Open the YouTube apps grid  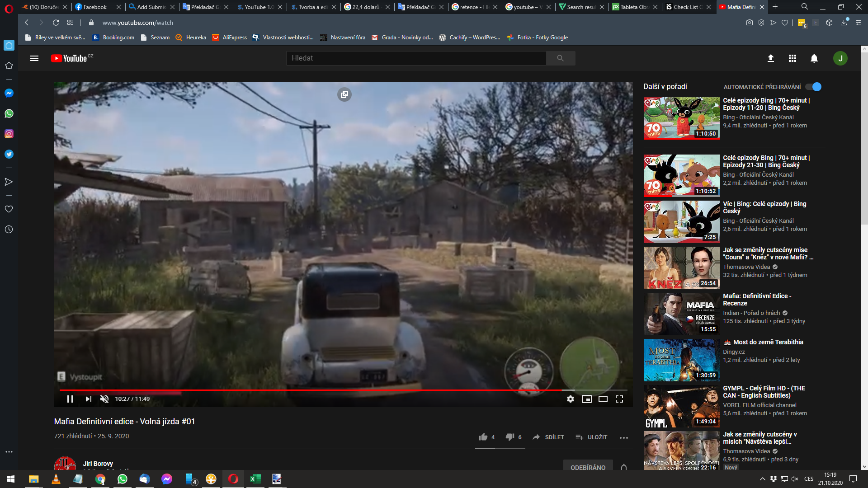pos(793,58)
